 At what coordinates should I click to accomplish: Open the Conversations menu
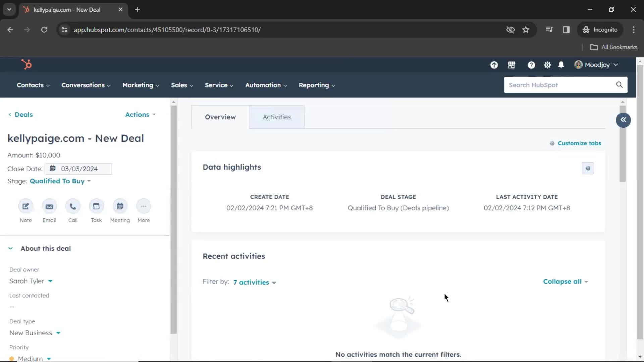86,85
